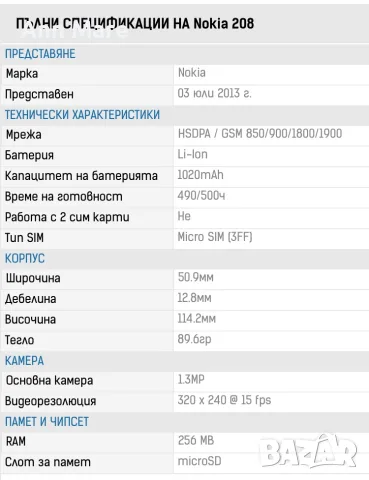Select the ПРЕДСТАВЯНЕ section header
This screenshot has height=480, width=369.
[x=40, y=54]
